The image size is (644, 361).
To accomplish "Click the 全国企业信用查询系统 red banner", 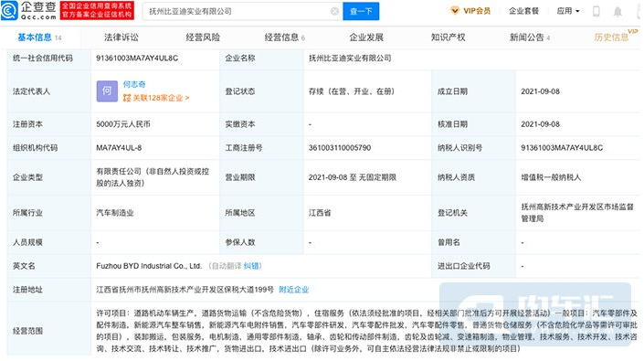I will point(97,10).
